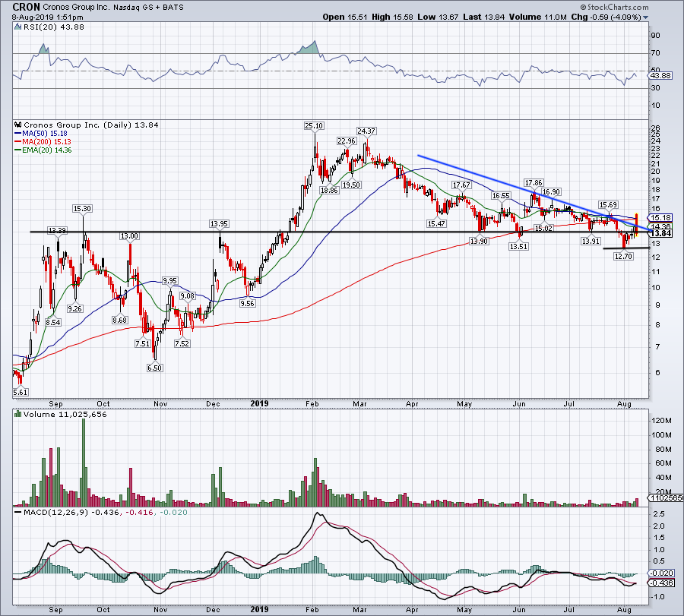684x616 pixels.
Task: Click the Volume 11,025,656 panel title
Action: click(x=65, y=414)
